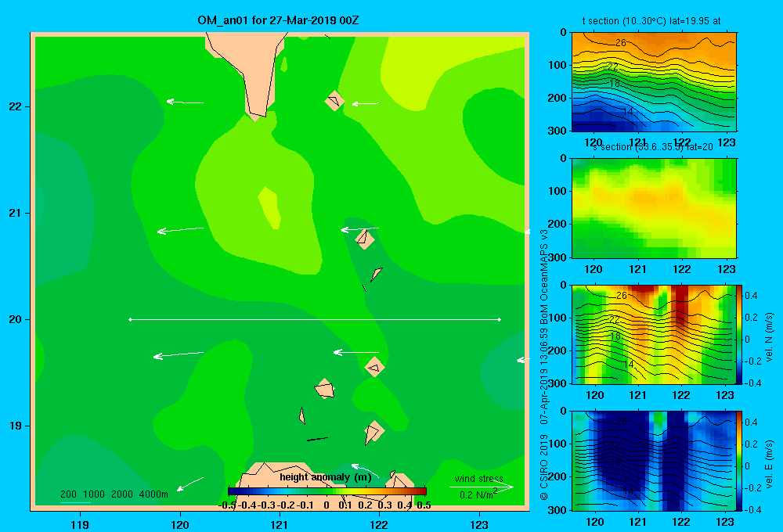This screenshot has height=532, width=783.
Task: Select the 'height anomaly (m)' label
Action: [326, 477]
